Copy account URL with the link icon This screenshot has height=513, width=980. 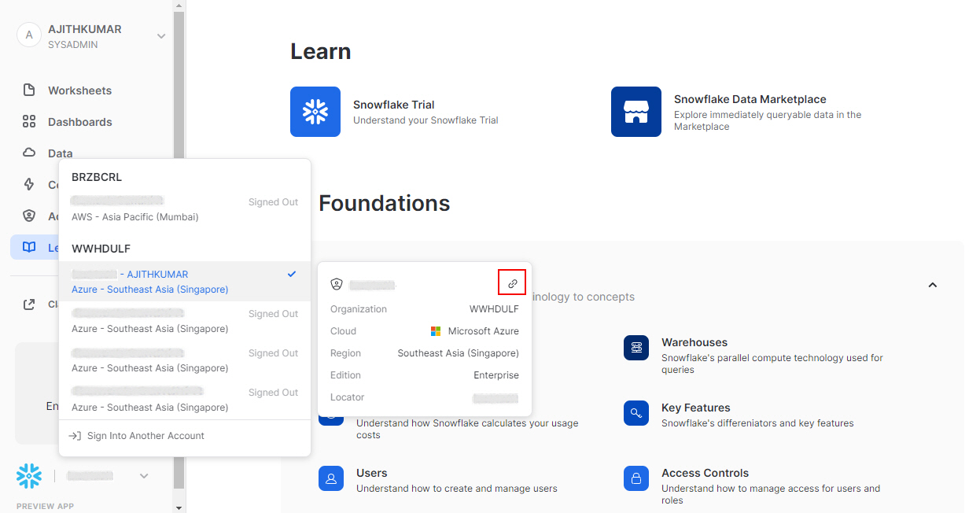pos(512,283)
